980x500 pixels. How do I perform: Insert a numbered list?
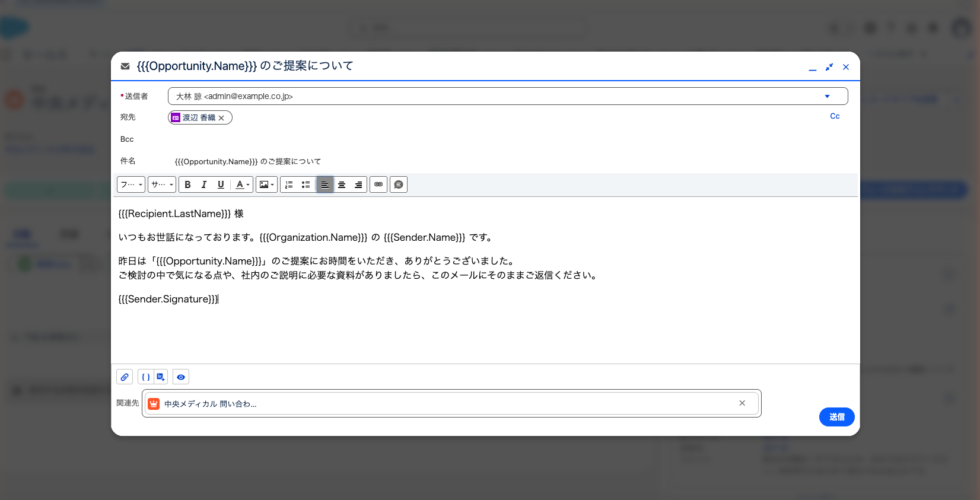pos(289,184)
